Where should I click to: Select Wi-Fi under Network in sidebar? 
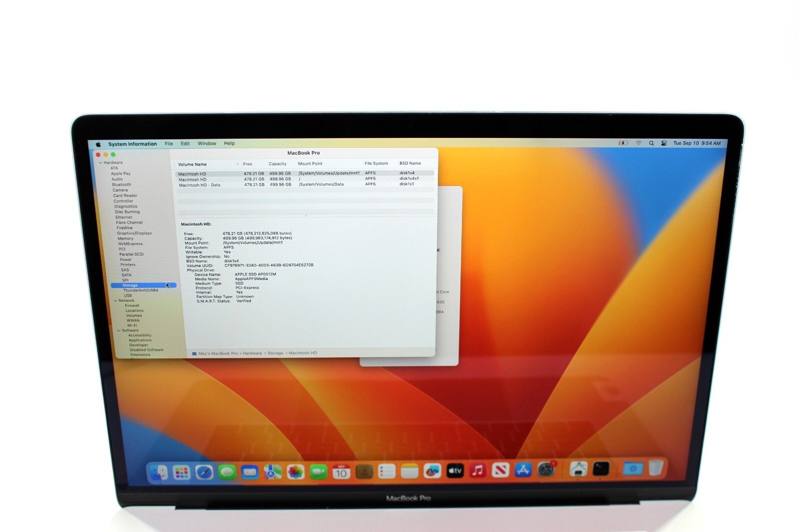coord(132,325)
